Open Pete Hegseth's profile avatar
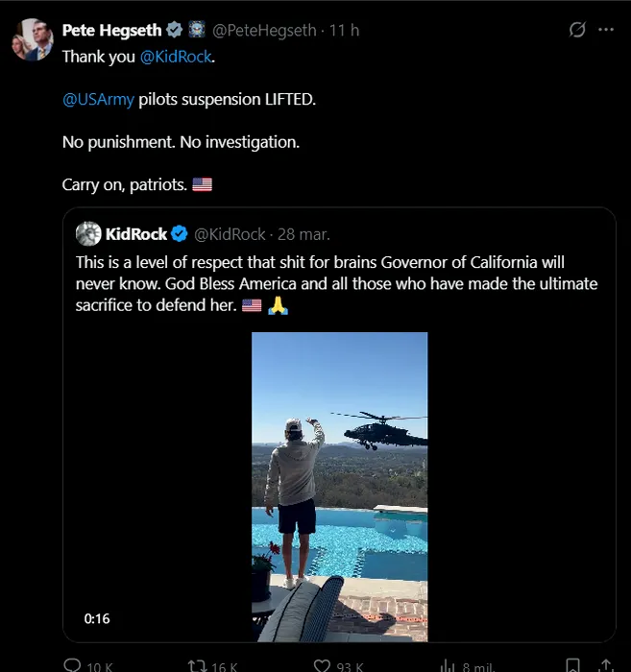This screenshot has width=631, height=672. (32, 39)
